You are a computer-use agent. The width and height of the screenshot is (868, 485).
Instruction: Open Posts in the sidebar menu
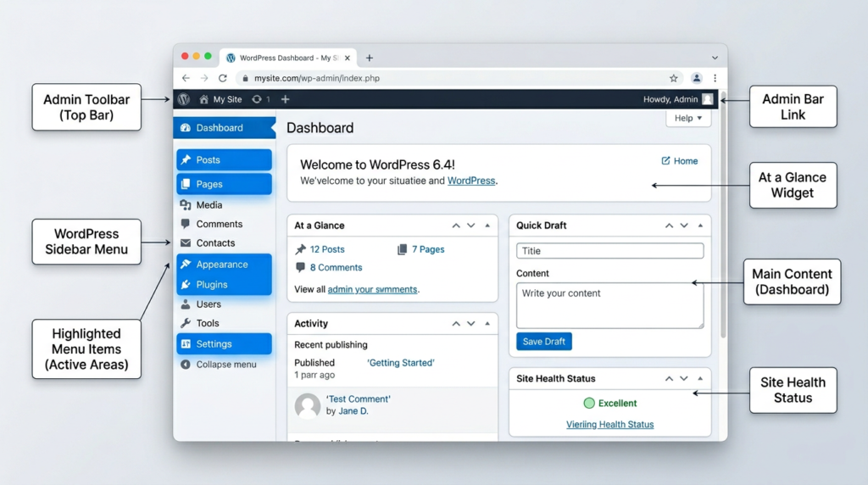click(224, 159)
